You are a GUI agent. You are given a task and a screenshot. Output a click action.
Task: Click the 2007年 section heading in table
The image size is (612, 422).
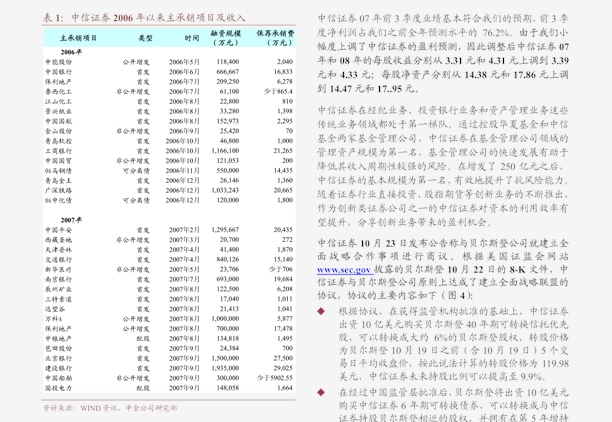click(70, 218)
